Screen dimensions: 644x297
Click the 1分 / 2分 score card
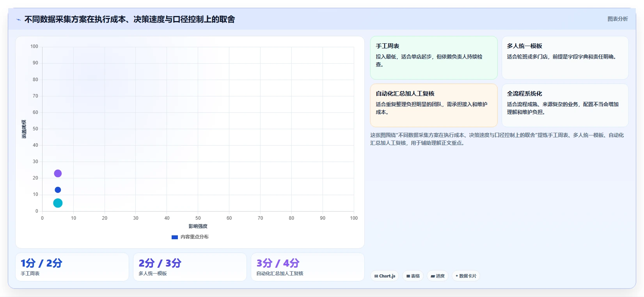click(x=72, y=267)
